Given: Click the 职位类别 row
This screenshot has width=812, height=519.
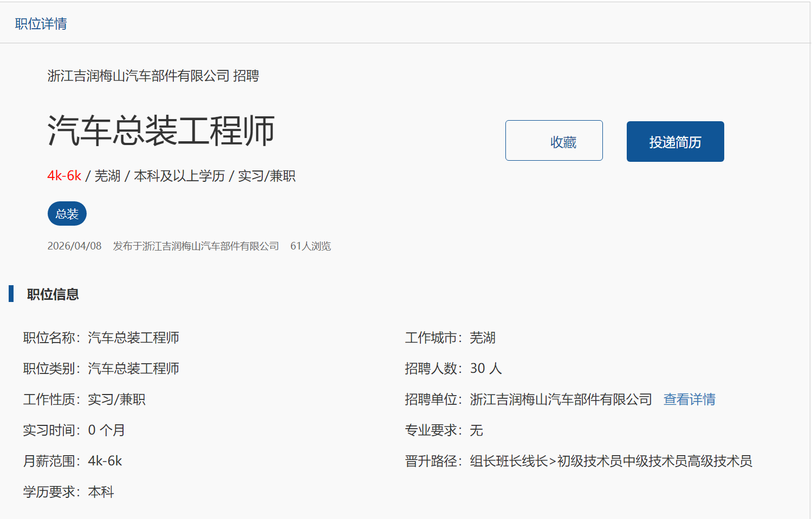Looking at the screenshot, I should tap(101, 369).
